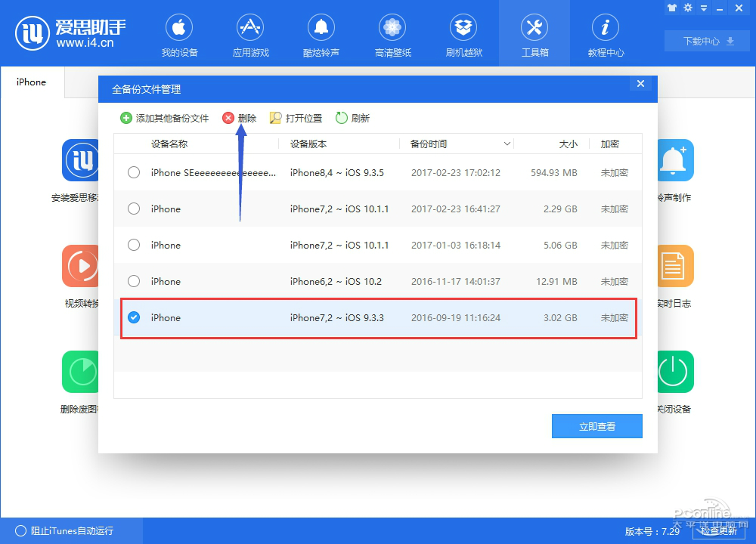
Task: Open the 我的设备 (My Device) section
Action: [x=179, y=36]
